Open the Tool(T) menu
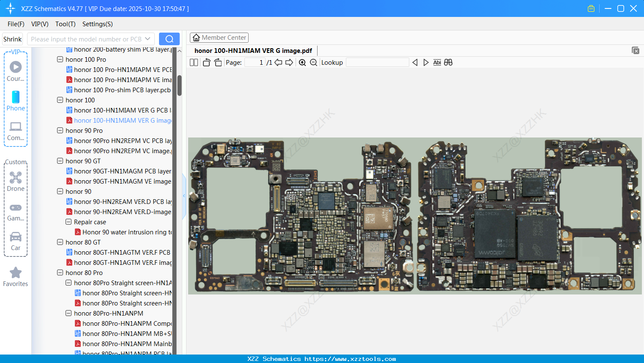Screen dimensions: 644x363 click(66, 24)
